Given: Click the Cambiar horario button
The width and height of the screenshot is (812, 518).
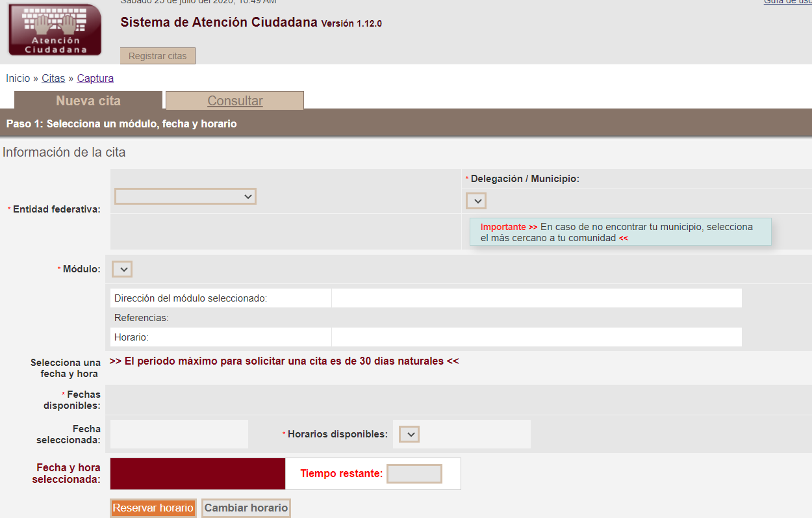Looking at the screenshot, I should 246,508.
